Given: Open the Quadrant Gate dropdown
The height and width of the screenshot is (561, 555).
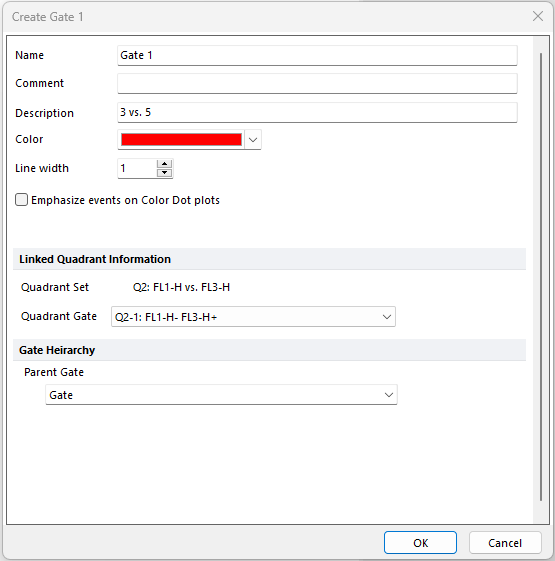Looking at the screenshot, I should tap(253, 317).
